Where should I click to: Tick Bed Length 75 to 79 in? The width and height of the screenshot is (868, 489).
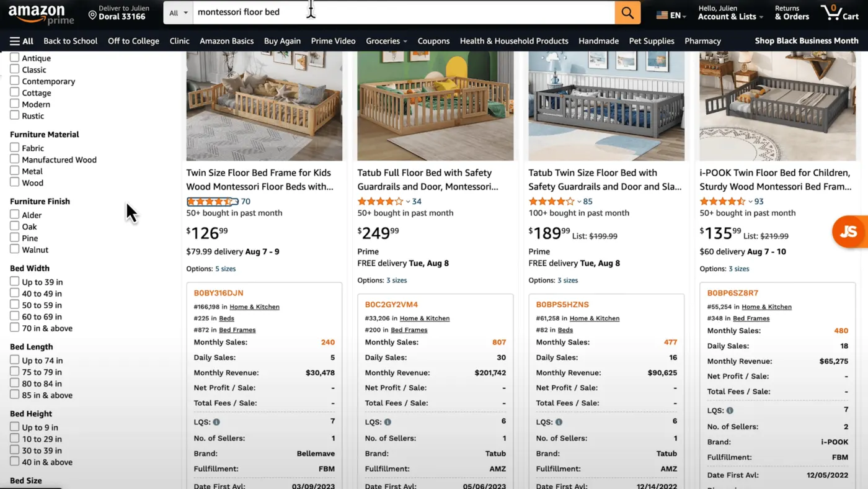coord(14,371)
